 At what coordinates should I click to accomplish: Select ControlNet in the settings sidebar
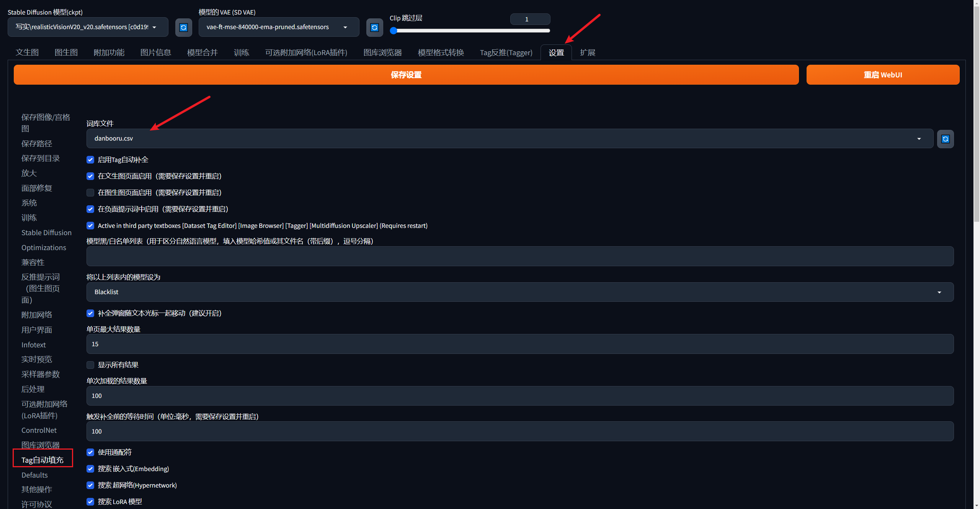click(x=39, y=430)
